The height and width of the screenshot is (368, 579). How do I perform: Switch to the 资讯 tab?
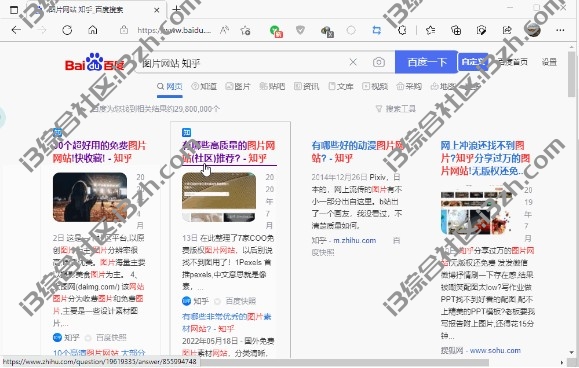[x=306, y=86]
